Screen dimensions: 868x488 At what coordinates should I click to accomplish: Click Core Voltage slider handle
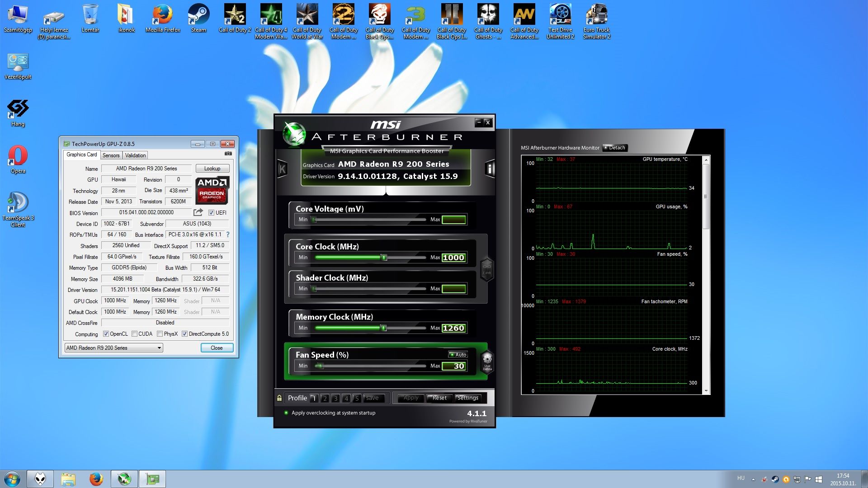pos(314,220)
